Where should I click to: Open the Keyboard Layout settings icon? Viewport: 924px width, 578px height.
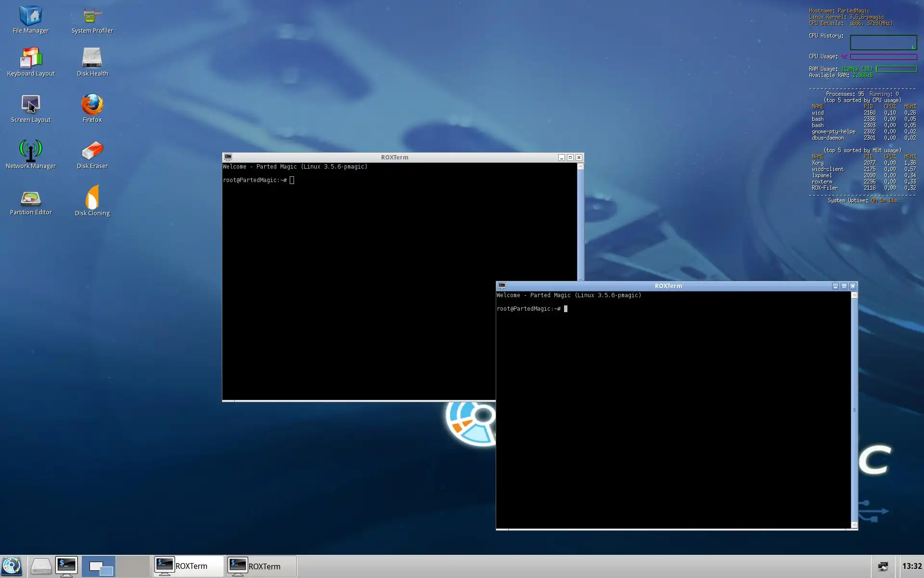31,58
